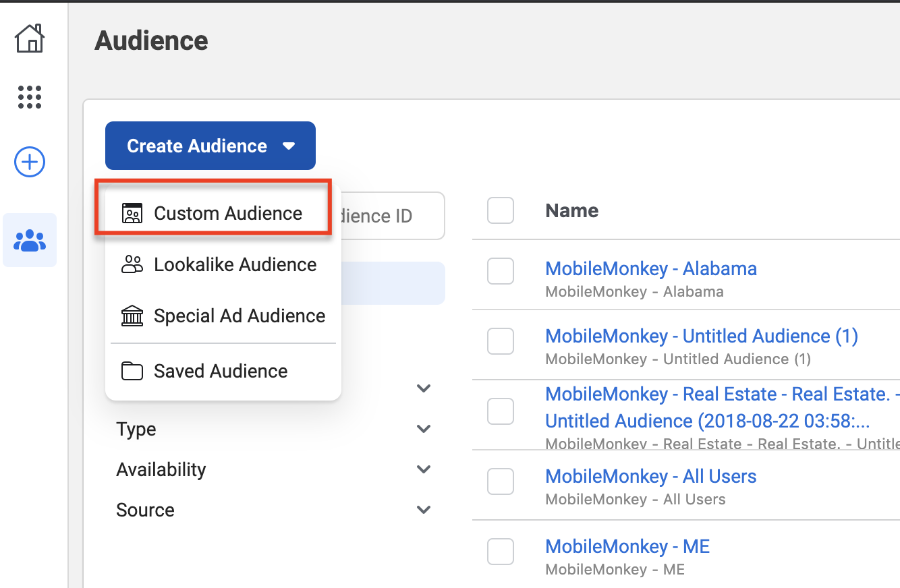Click gray subtitle 'MobileMonkey - Untitled Audience (1)'
This screenshot has height=588, width=900.
pyautogui.click(x=678, y=359)
